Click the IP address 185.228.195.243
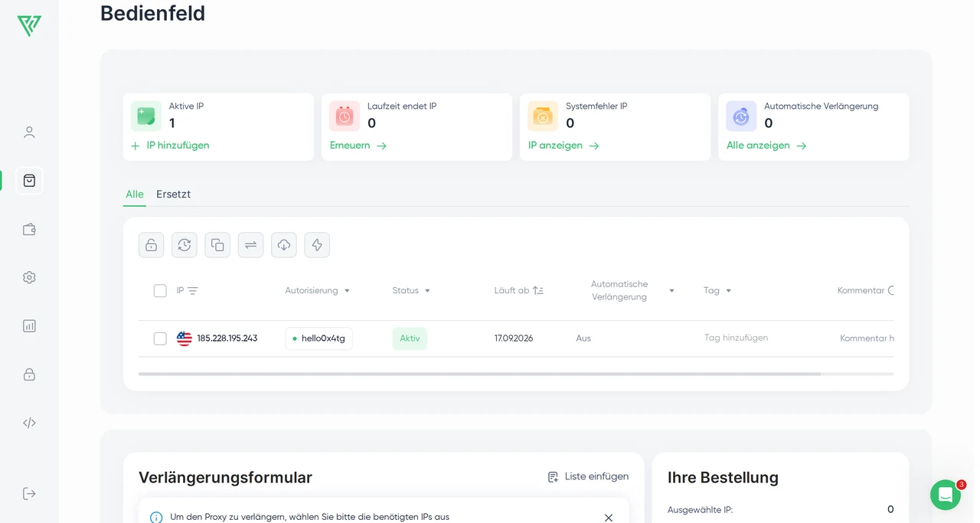This screenshot has height=523, width=980. pos(227,338)
